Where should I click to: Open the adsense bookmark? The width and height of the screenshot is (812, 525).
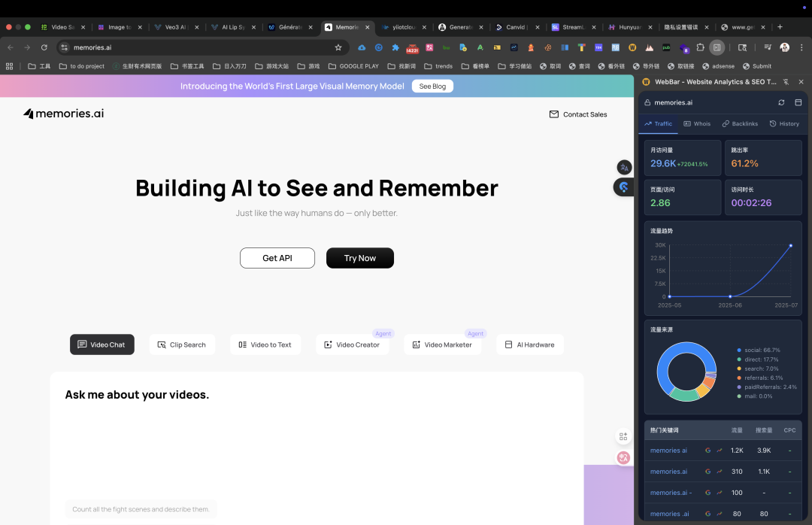coord(718,66)
